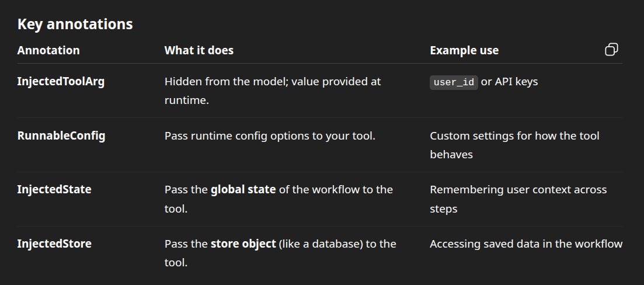Click the bold "store object" text
The image size is (644, 285).
(243, 244)
